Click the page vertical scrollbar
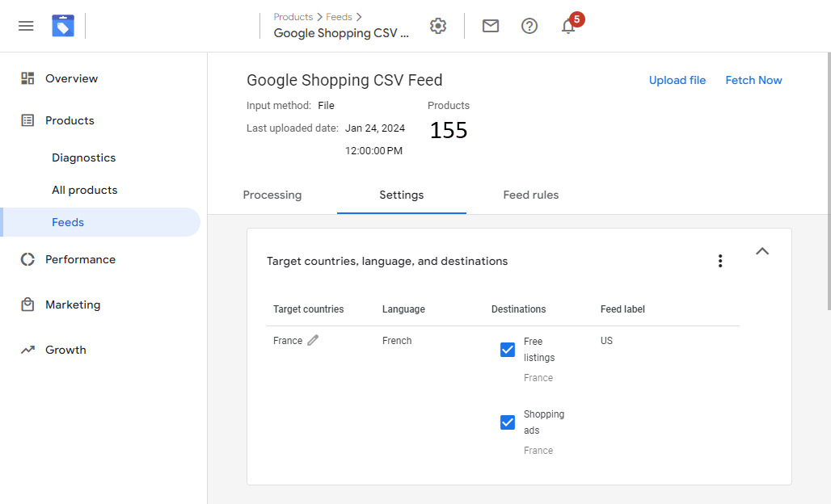This screenshot has height=504, width=831. (829, 181)
